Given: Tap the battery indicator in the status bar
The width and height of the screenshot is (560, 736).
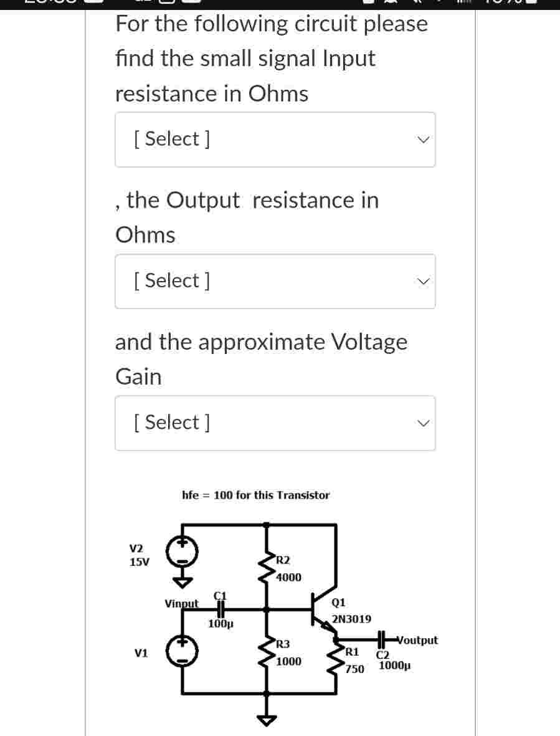Looking at the screenshot, I should point(533,3).
